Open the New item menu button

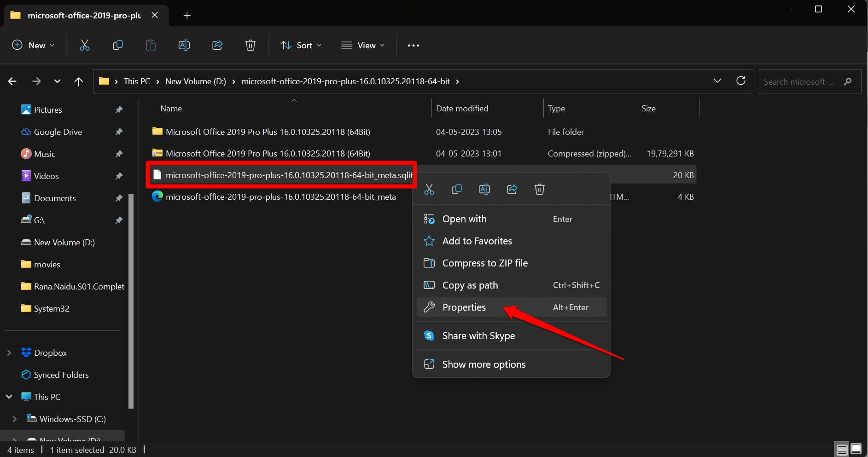tap(33, 45)
